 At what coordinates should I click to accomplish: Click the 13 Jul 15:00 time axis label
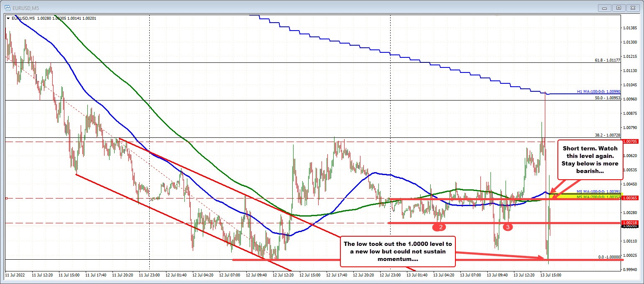[x=551, y=275]
